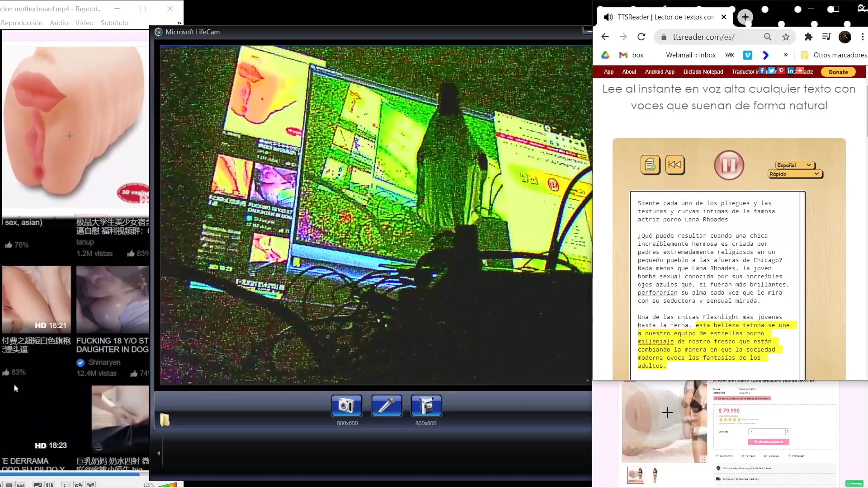
Task: Open the LifeCam captured files folder
Action: (165, 420)
